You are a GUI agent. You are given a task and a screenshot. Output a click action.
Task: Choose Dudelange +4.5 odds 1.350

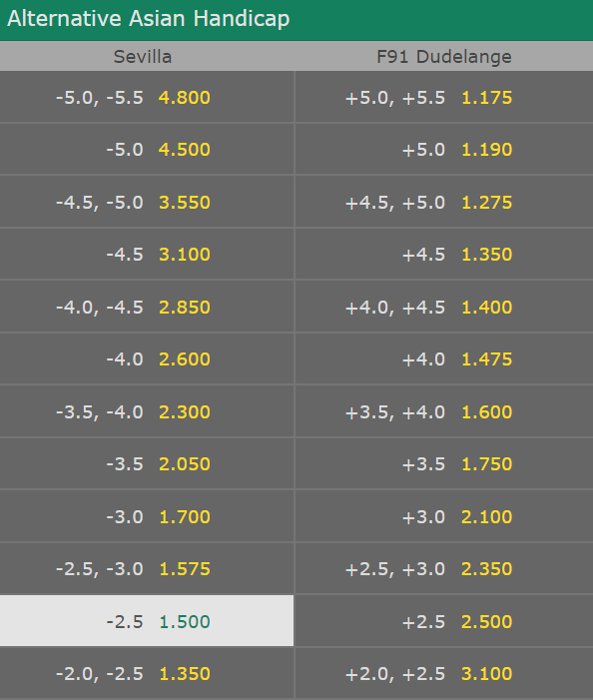click(444, 254)
